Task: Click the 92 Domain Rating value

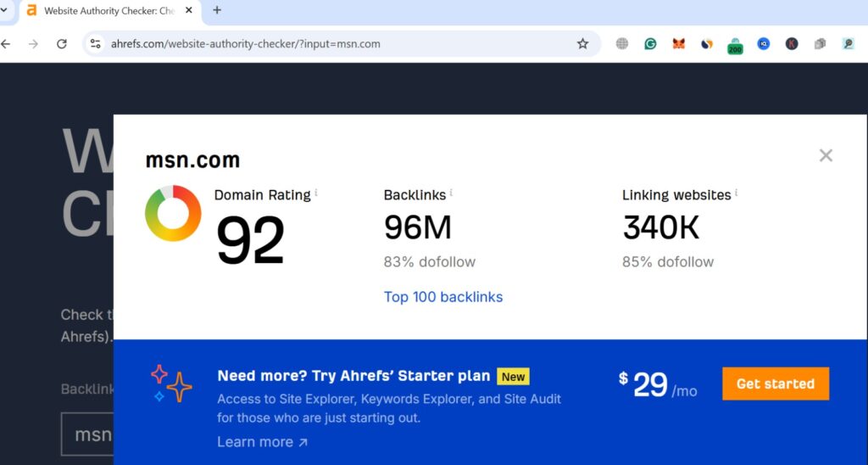Action: point(250,240)
